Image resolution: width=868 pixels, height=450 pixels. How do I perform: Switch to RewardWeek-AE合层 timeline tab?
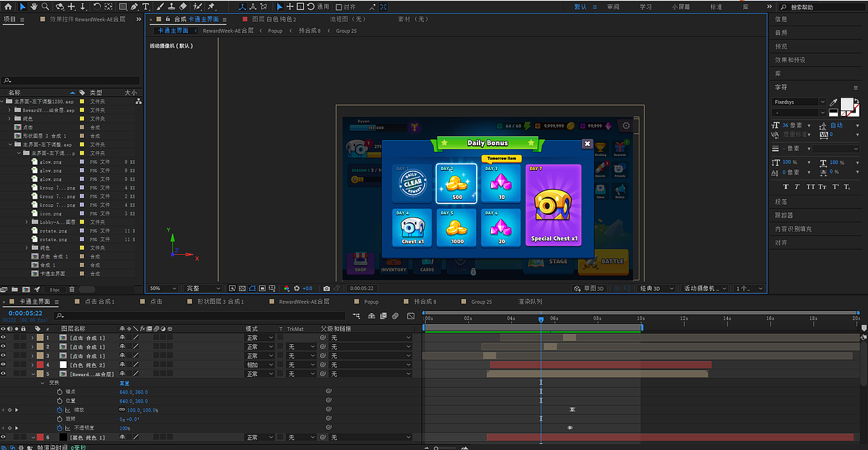click(304, 302)
